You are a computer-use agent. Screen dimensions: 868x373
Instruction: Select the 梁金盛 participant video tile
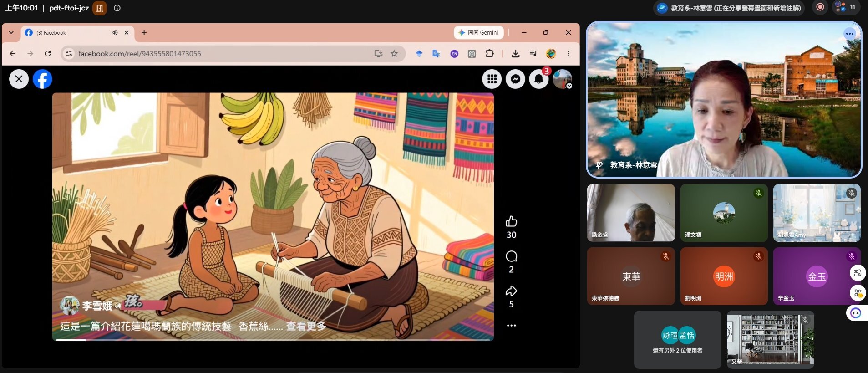click(631, 213)
